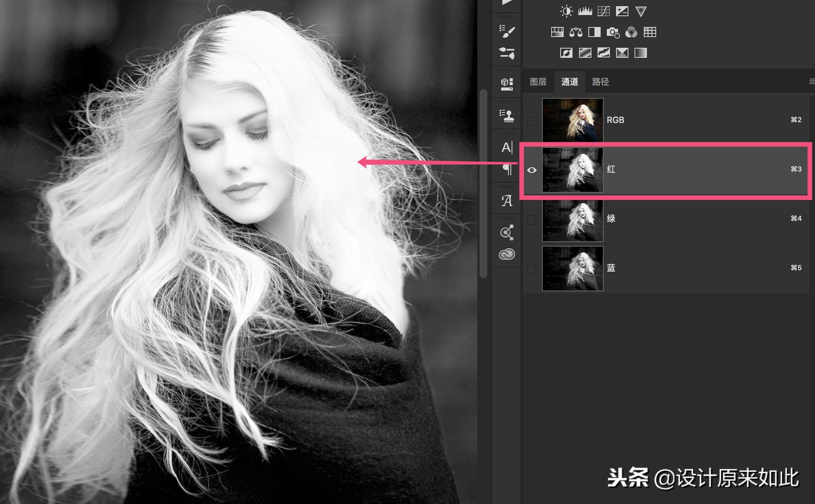Viewport: 815px width, 504px height.
Task: Select the Color Balance adjustment icon
Action: (576, 32)
